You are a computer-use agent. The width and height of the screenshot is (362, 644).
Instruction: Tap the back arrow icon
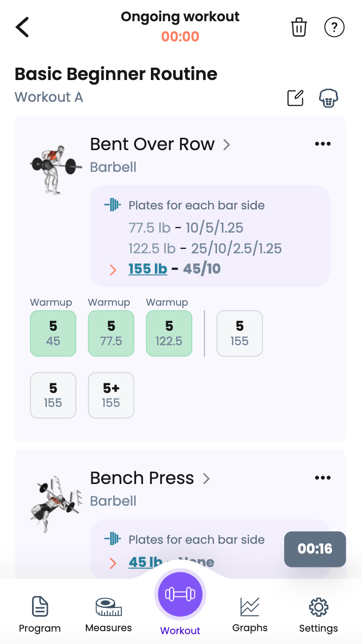(22, 27)
